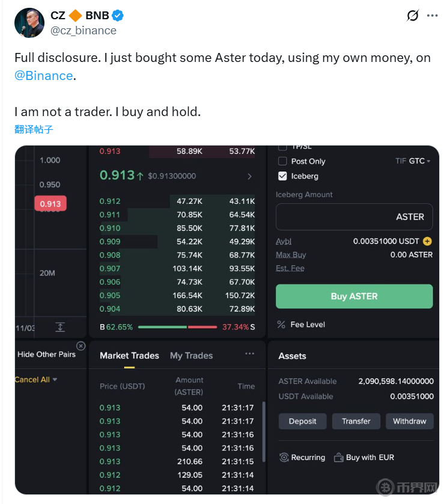
Task: Expand the 0.913 price details chevron
Action: 249,176
